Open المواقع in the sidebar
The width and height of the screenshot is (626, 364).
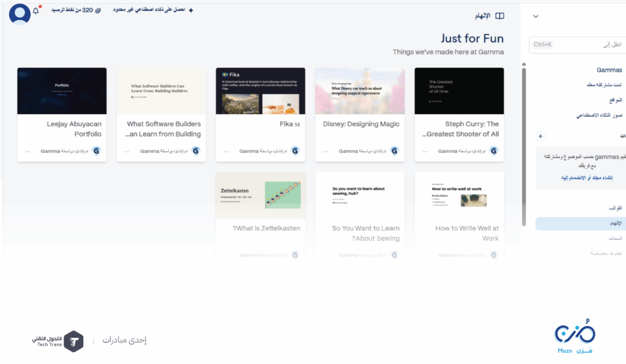(x=615, y=100)
